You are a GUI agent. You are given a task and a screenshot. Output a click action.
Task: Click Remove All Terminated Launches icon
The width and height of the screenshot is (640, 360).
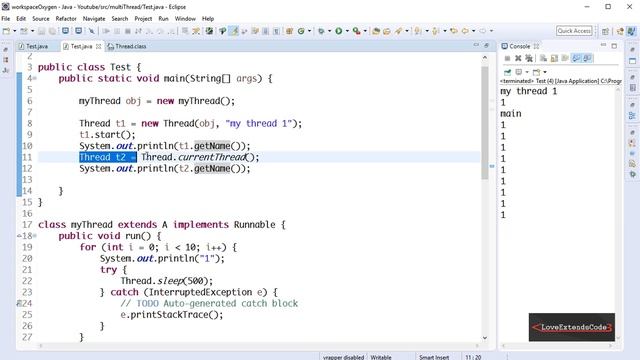tap(529, 58)
